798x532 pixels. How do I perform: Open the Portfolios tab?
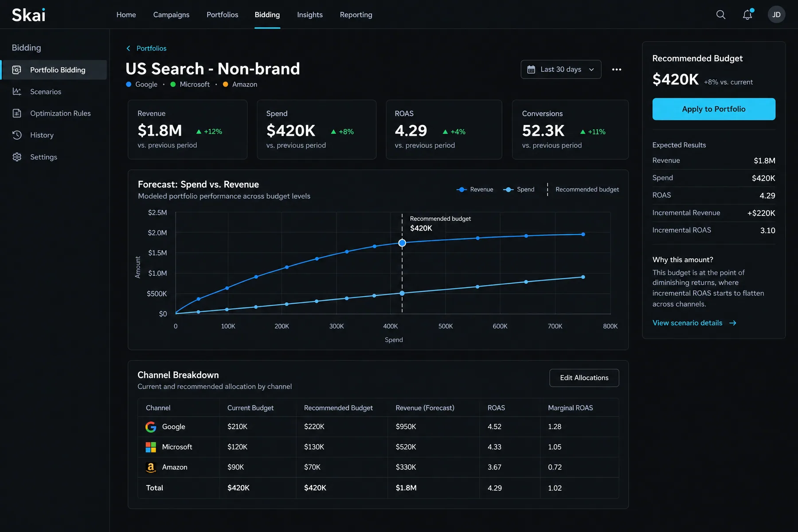click(222, 15)
